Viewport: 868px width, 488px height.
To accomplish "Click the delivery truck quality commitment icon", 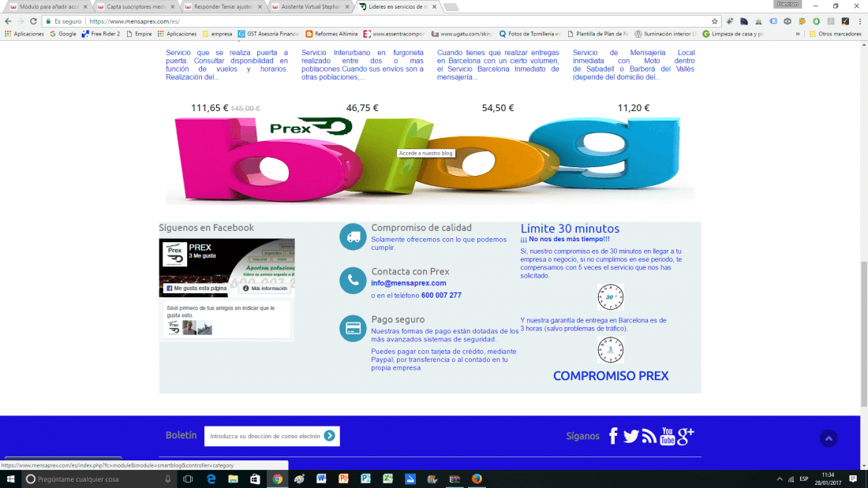I will tap(353, 237).
